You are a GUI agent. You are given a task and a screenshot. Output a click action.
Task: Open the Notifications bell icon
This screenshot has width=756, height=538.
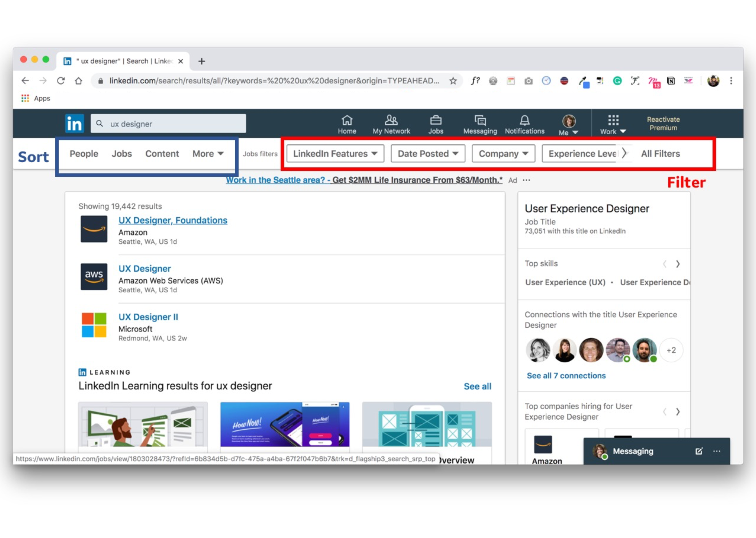point(525,124)
